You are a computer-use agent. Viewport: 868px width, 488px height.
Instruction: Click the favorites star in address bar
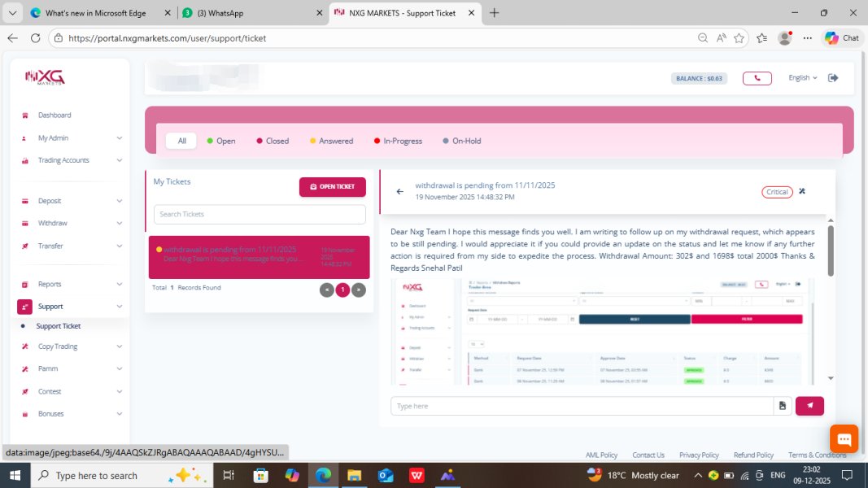[739, 38]
